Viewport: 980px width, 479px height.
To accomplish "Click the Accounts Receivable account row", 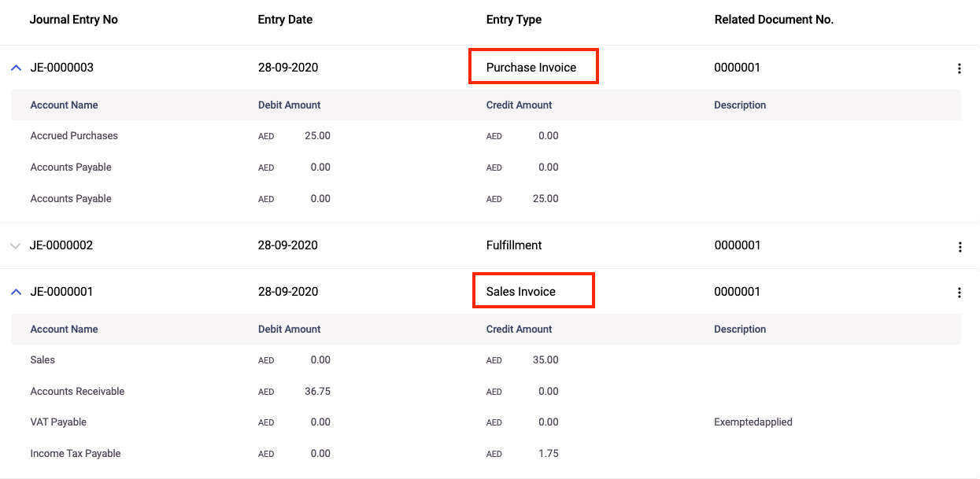I will point(77,392).
